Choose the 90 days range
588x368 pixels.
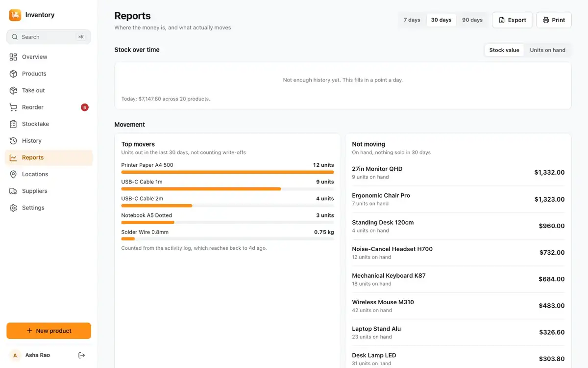[472, 20]
